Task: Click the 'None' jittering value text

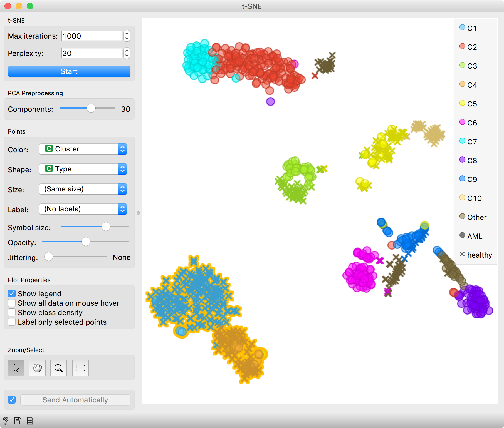Action: pos(122,257)
